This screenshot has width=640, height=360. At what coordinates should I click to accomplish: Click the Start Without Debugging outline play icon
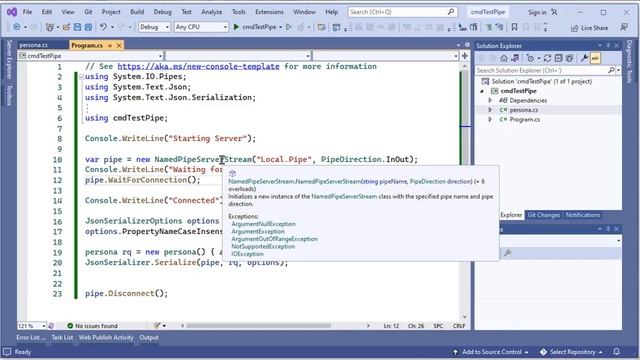[289, 27]
